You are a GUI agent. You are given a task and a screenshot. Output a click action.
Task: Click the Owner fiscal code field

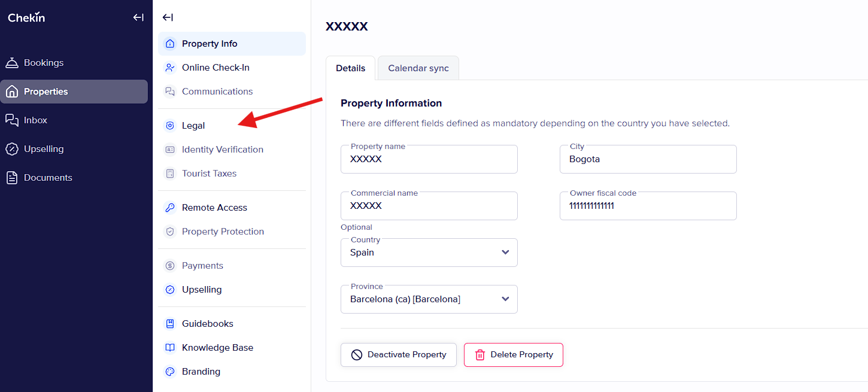(648, 206)
